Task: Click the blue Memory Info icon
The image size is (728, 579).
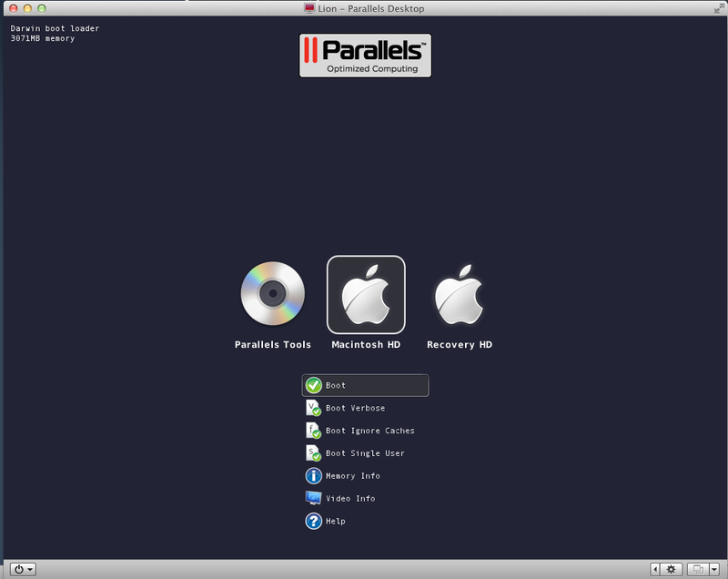Action: (314, 476)
